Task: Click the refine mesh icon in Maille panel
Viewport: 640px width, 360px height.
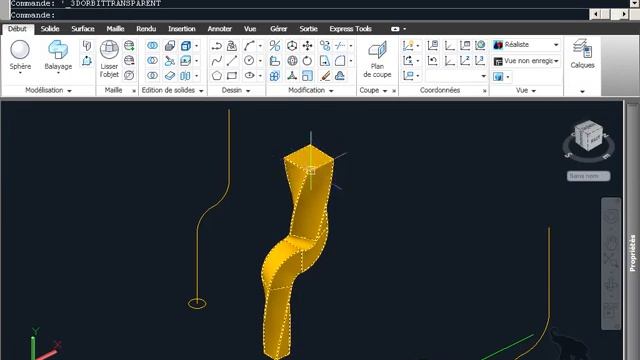Action: coord(129,76)
